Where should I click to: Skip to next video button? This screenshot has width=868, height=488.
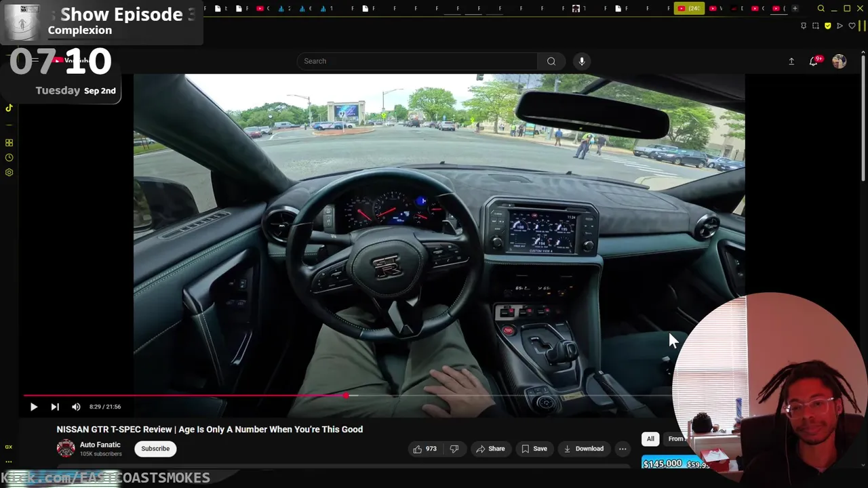(55, 407)
